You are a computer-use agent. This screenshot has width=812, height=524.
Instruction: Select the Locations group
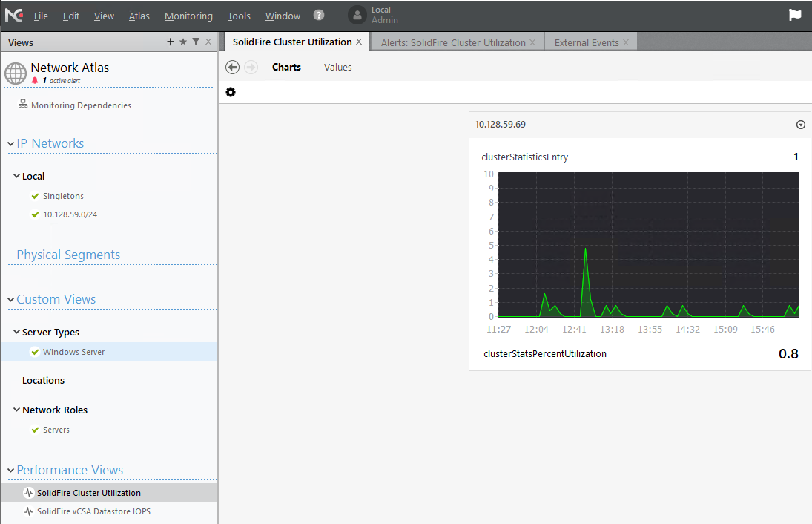click(x=44, y=381)
